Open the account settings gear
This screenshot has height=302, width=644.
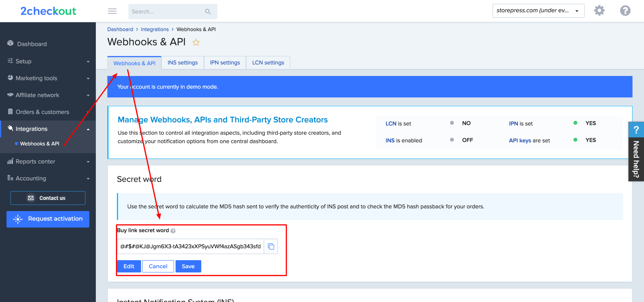click(x=599, y=10)
